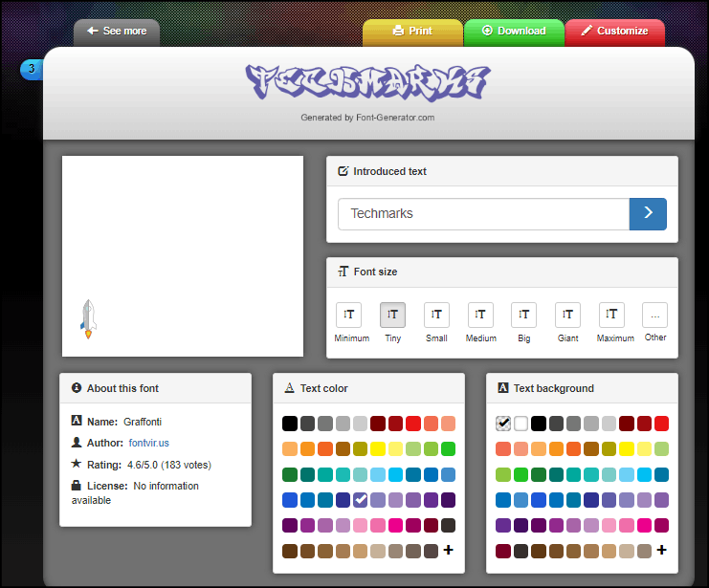Screen dimensions: 709x588
Task: Add custom background color with plus icon
Action: (x=661, y=551)
